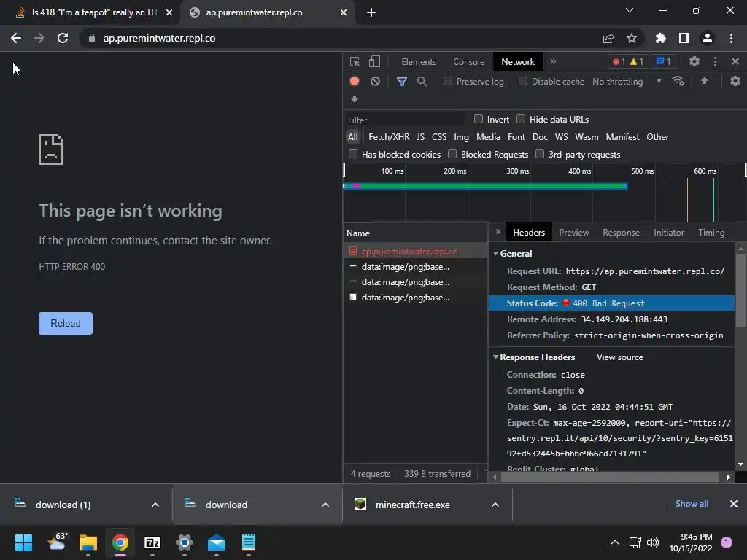This screenshot has width=747, height=560.
Task: Click the blue issues count badge
Action: 663,61
